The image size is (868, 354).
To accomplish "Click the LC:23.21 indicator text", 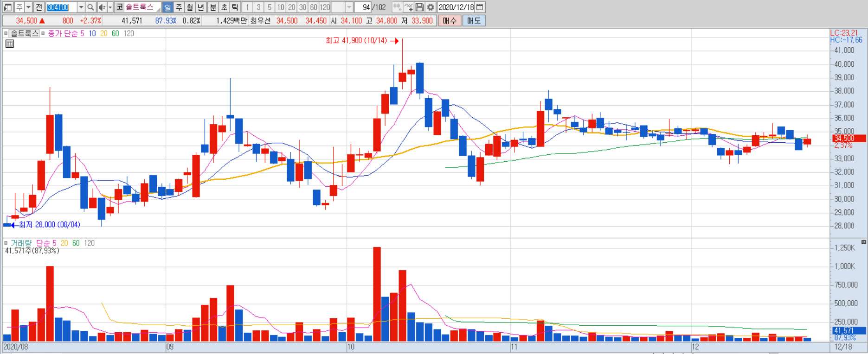I will pyautogui.click(x=844, y=33).
